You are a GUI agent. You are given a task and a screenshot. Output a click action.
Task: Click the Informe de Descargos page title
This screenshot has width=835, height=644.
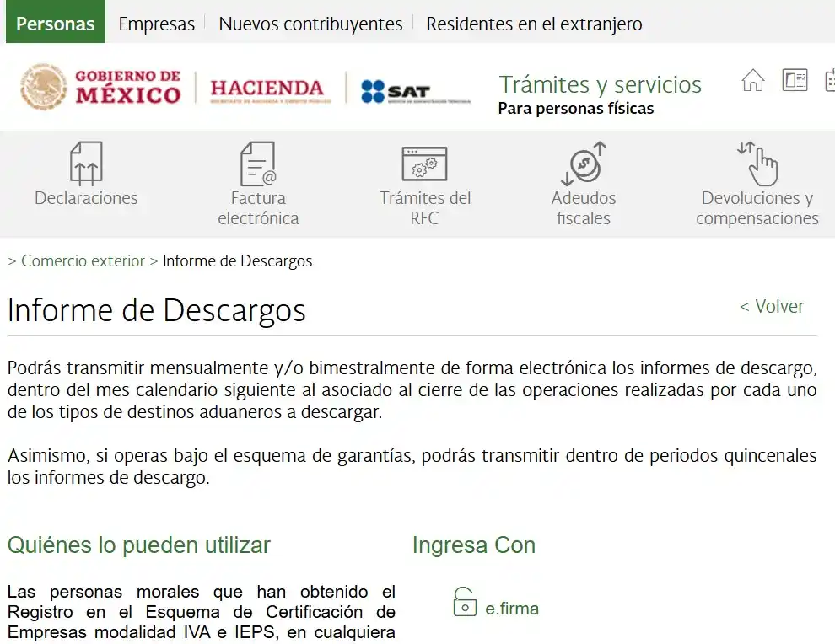[x=157, y=310]
